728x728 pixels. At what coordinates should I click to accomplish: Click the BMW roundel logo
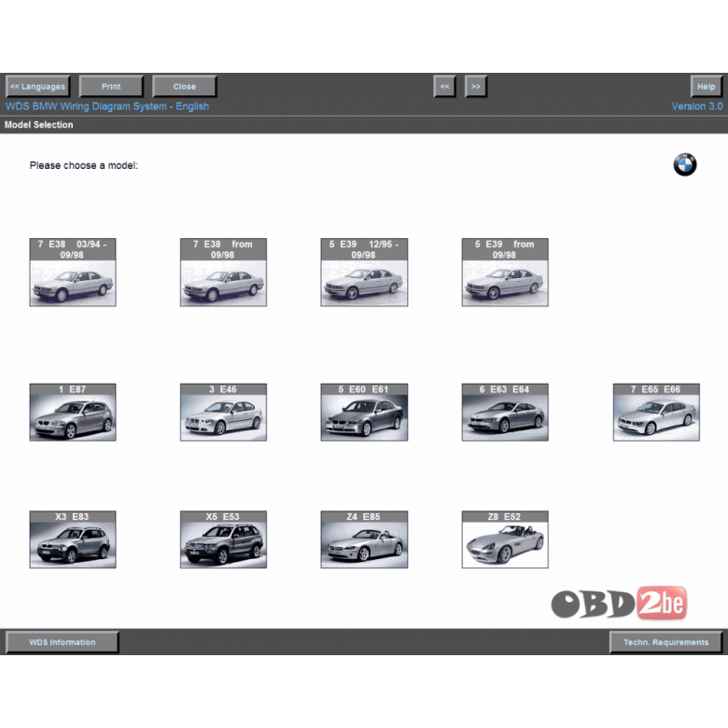pos(685,164)
